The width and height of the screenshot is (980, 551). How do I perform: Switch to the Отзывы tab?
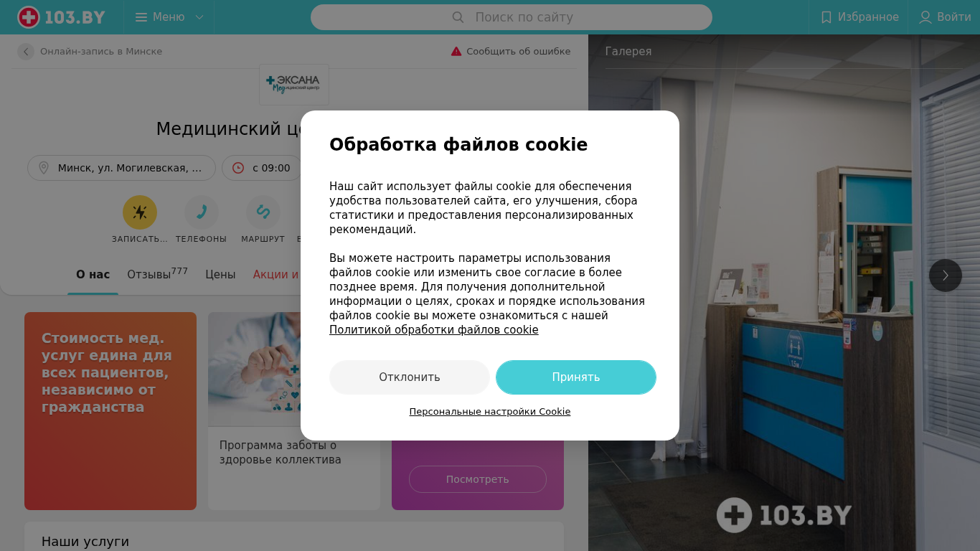point(157,274)
